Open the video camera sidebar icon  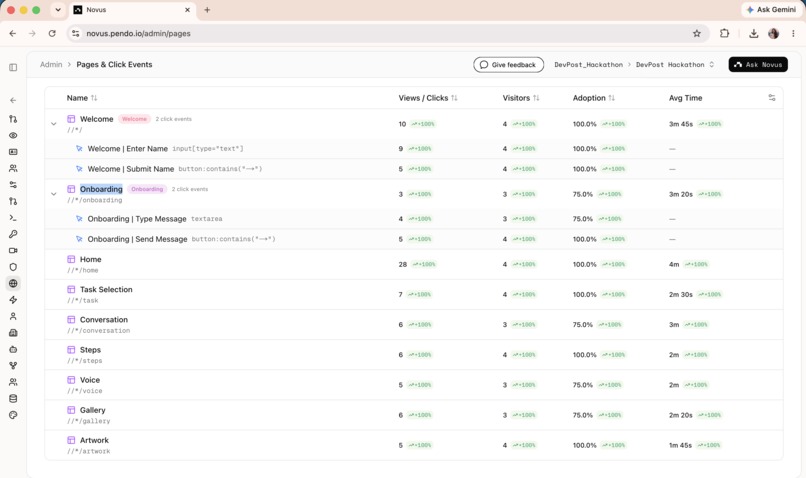13,250
